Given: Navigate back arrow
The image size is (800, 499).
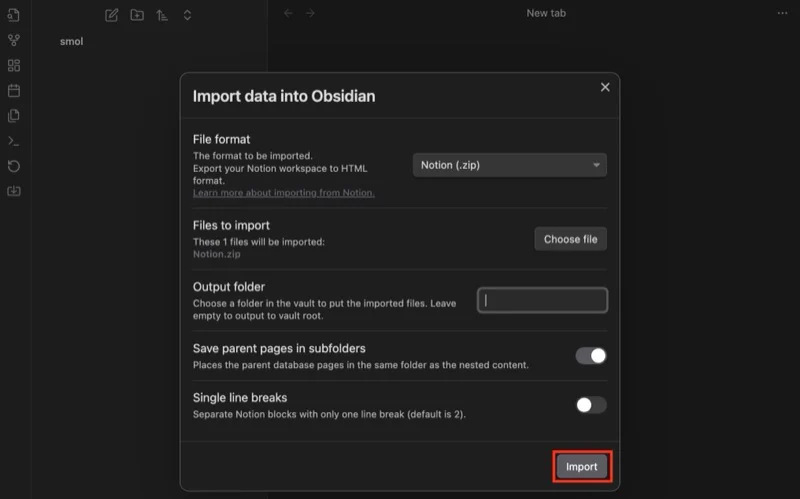Looking at the screenshot, I should pyautogui.click(x=288, y=13).
